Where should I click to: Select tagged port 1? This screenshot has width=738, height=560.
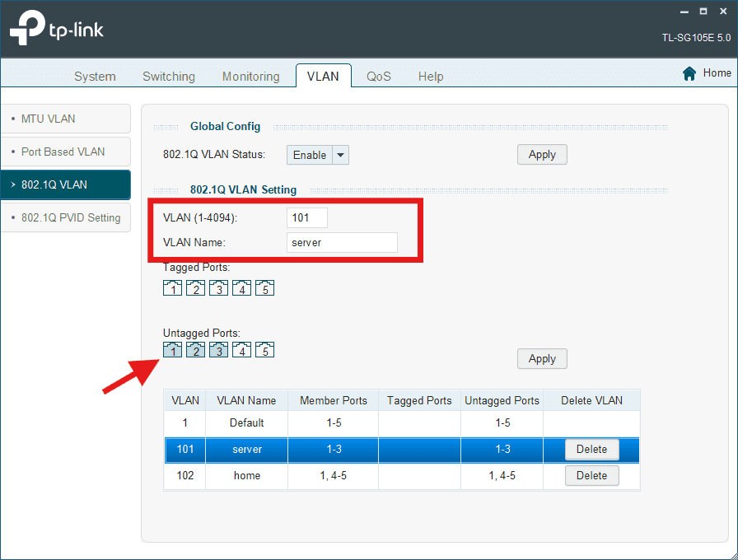pos(172,287)
